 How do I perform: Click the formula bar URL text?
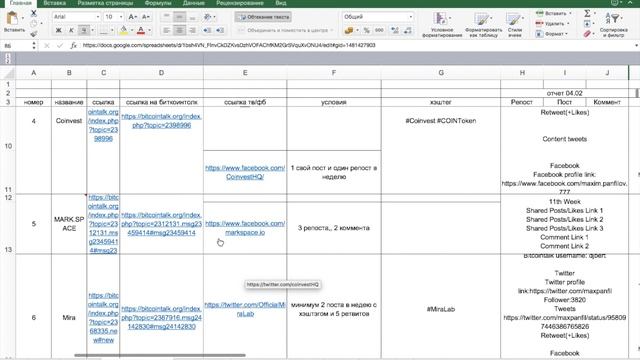coord(229,45)
